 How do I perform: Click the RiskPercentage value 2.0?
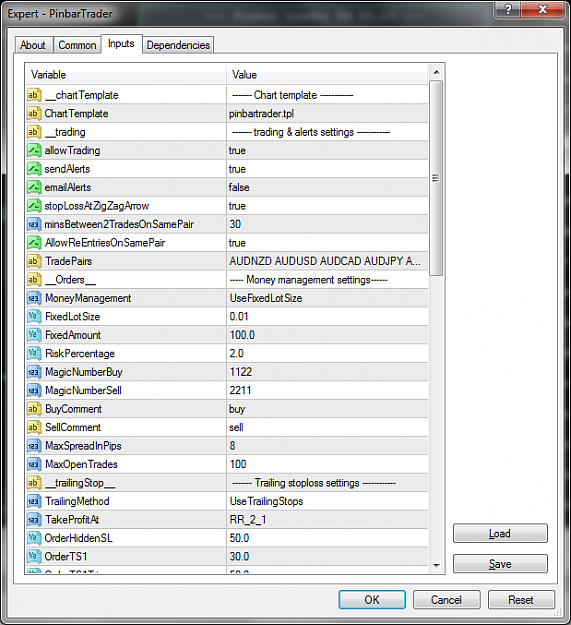(236, 354)
